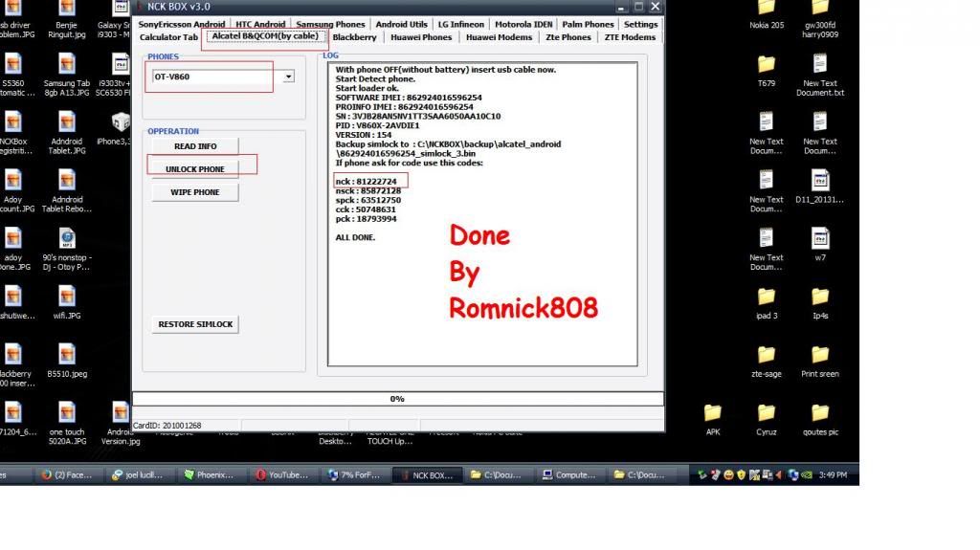Click the 0% progress bar

[397, 399]
